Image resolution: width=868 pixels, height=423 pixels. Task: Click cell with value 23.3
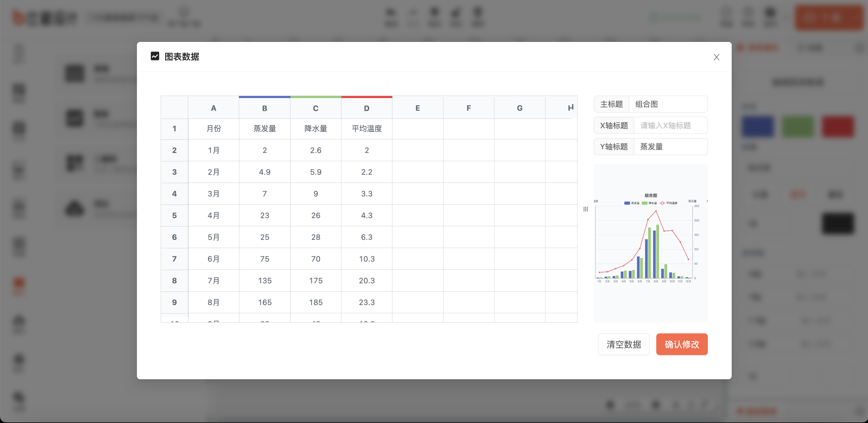tap(367, 302)
